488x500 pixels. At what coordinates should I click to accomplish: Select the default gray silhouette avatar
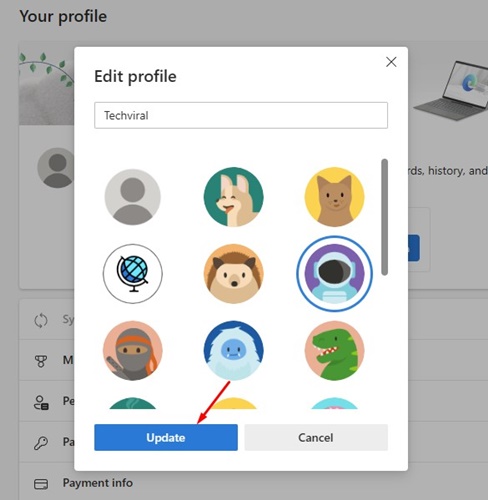coord(133,197)
